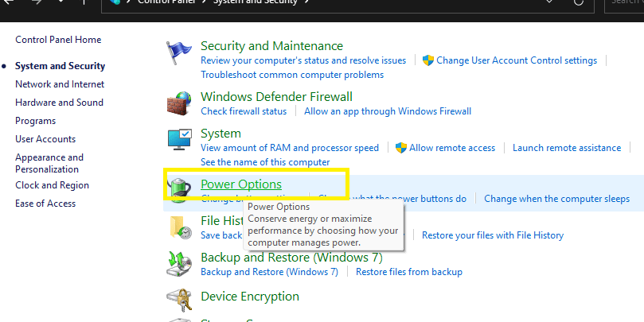644x322 pixels.
Task: Open the Power Options heading link
Action: point(241,184)
